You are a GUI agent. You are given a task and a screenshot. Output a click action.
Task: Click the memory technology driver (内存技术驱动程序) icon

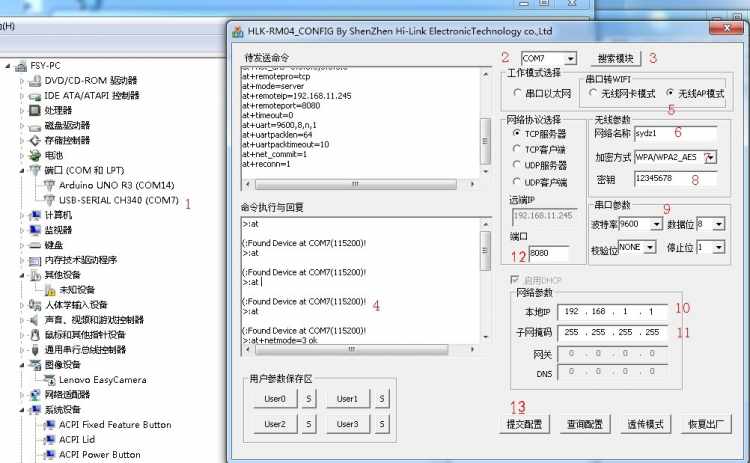click(x=35, y=261)
